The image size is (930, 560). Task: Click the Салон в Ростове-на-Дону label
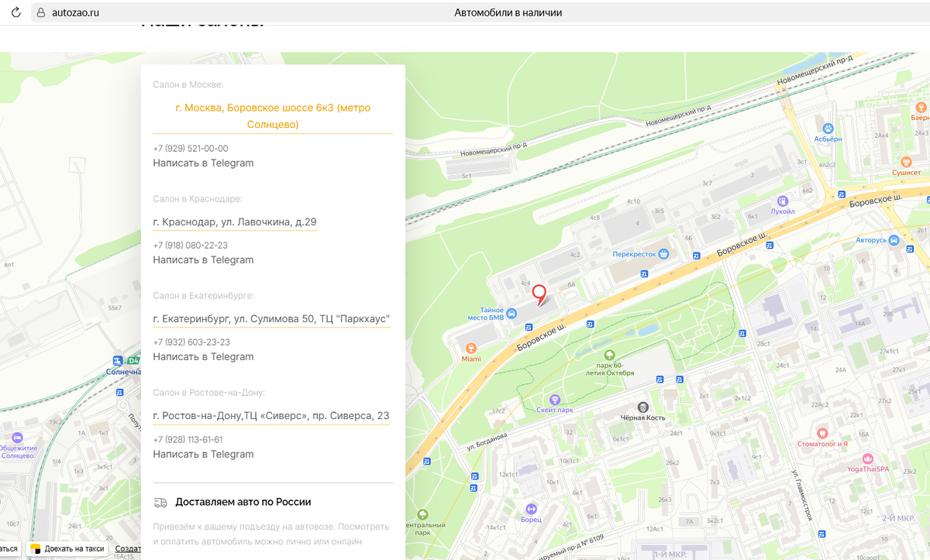pos(209,393)
